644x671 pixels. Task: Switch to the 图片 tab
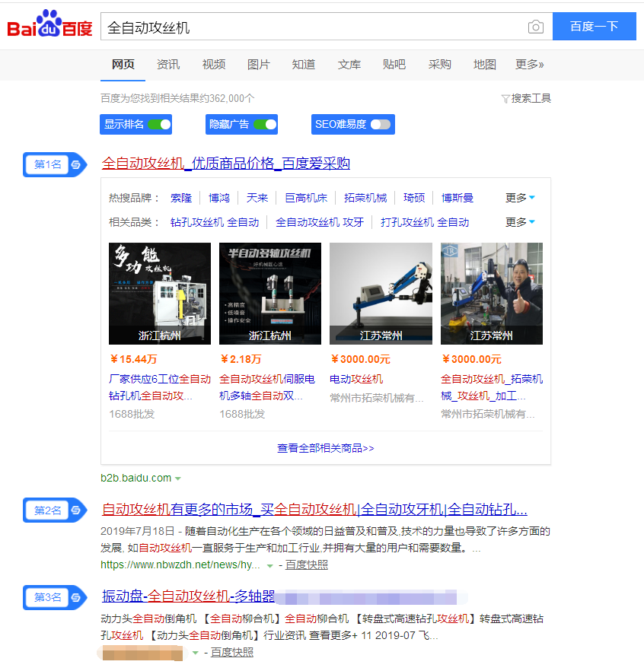pos(259,65)
